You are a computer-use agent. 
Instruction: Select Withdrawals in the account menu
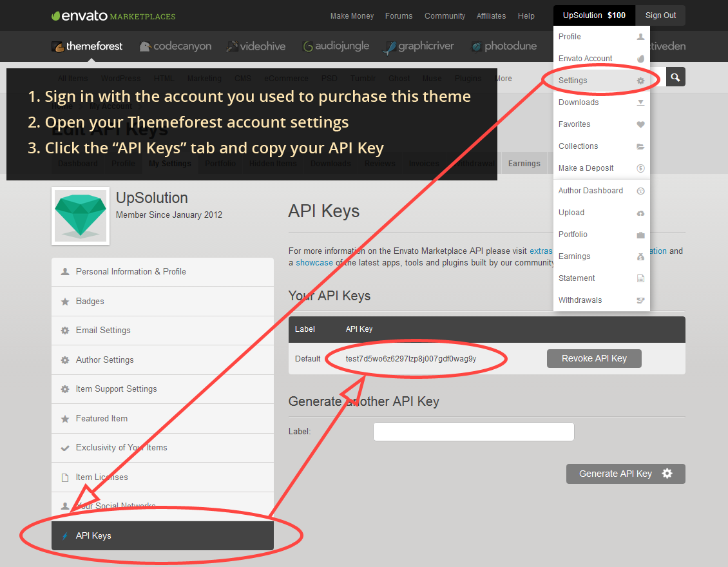pos(601,300)
